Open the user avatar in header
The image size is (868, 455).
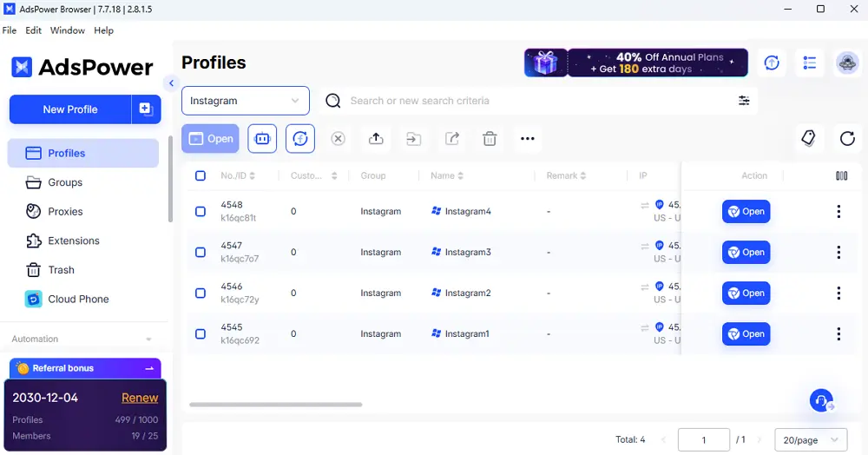point(847,63)
